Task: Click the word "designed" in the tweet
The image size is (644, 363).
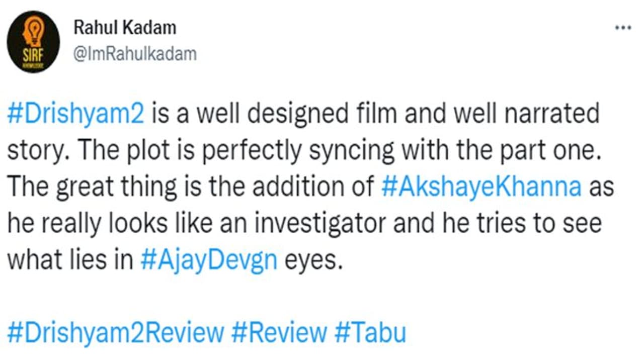Action: [x=298, y=115]
